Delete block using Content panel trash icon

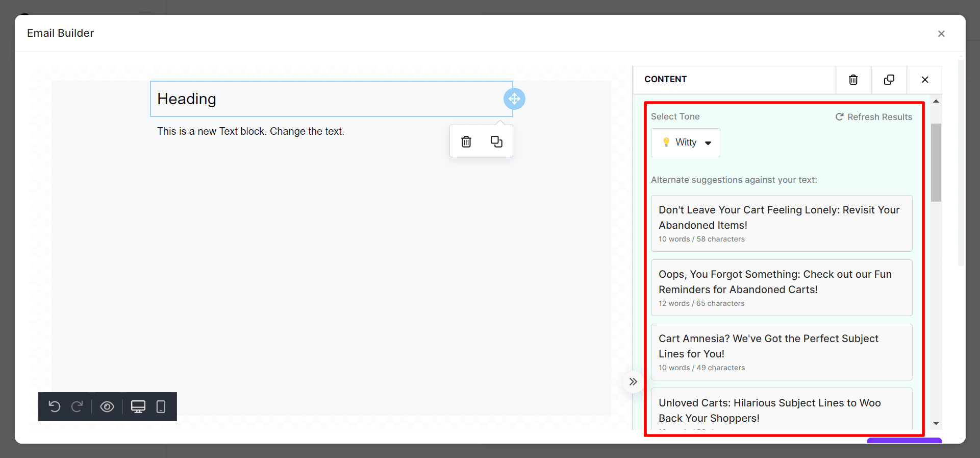coord(853,80)
